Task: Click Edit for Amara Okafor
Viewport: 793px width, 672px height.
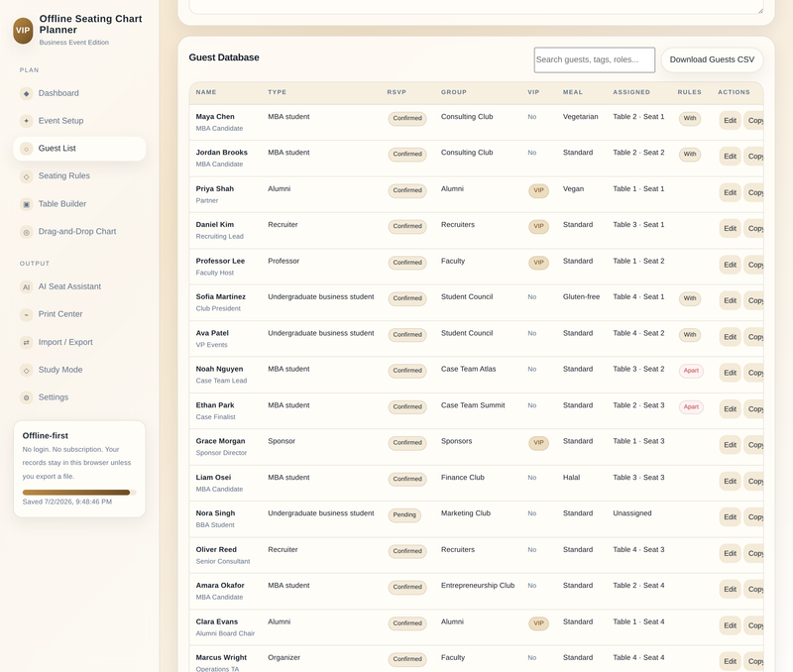Action: pos(730,590)
